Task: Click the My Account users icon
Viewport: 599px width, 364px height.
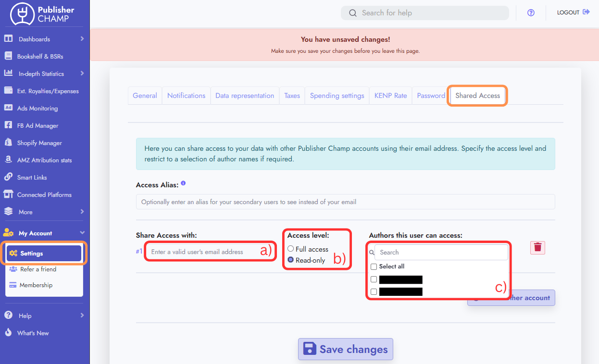Action: pyautogui.click(x=8, y=233)
